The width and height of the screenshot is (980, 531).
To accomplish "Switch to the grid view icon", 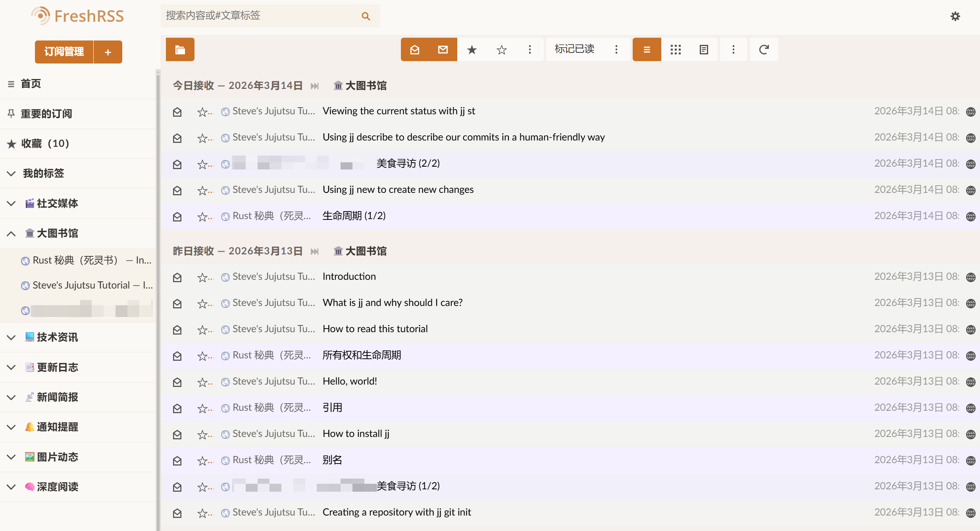I will 676,50.
